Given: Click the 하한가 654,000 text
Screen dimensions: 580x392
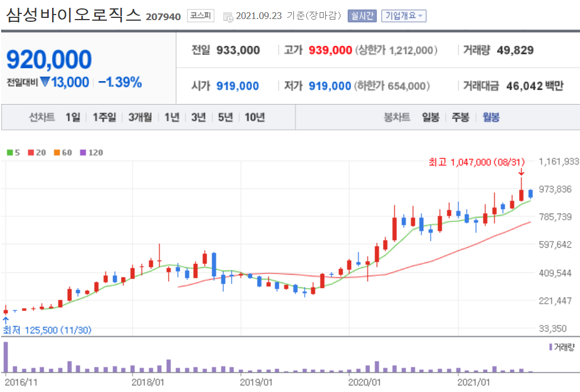Looking at the screenshot, I should (x=392, y=86).
